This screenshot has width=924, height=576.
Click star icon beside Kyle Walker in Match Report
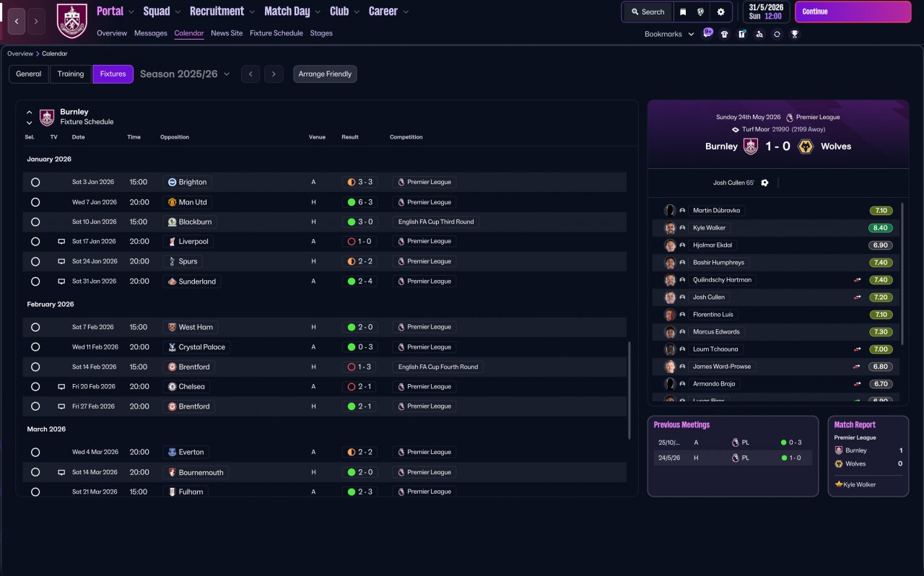839,484
